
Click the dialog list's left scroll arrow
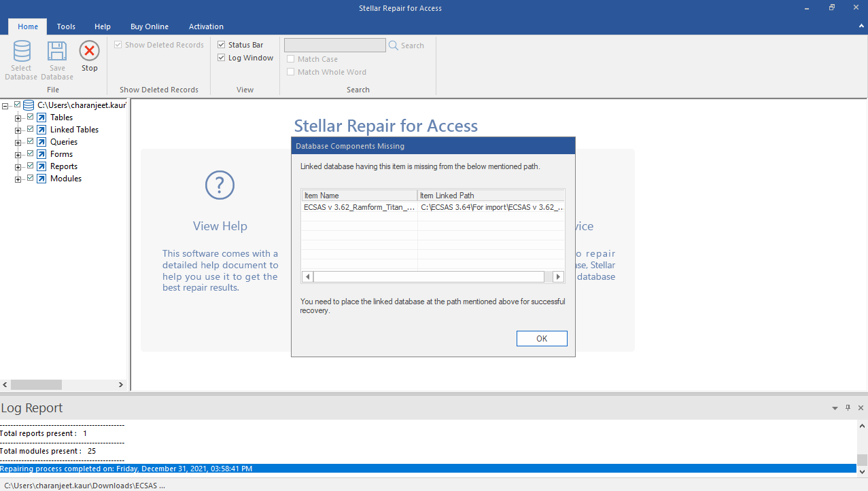coord(307,277)
